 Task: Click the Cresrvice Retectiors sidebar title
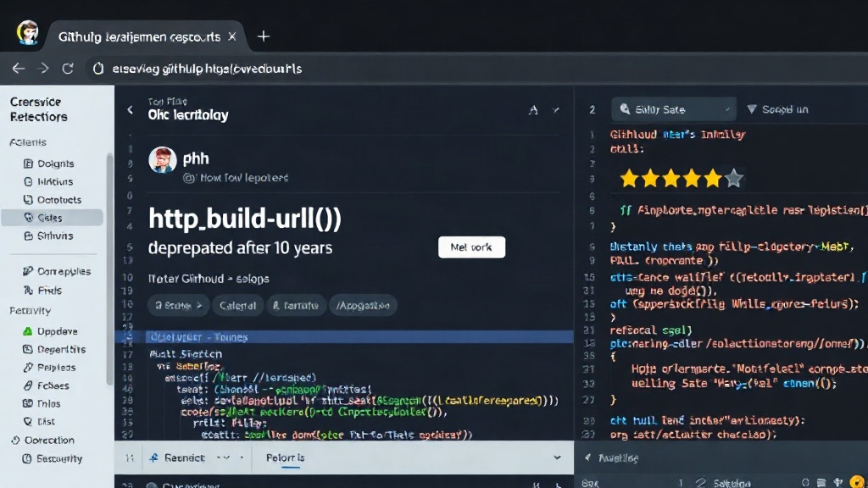39,109
